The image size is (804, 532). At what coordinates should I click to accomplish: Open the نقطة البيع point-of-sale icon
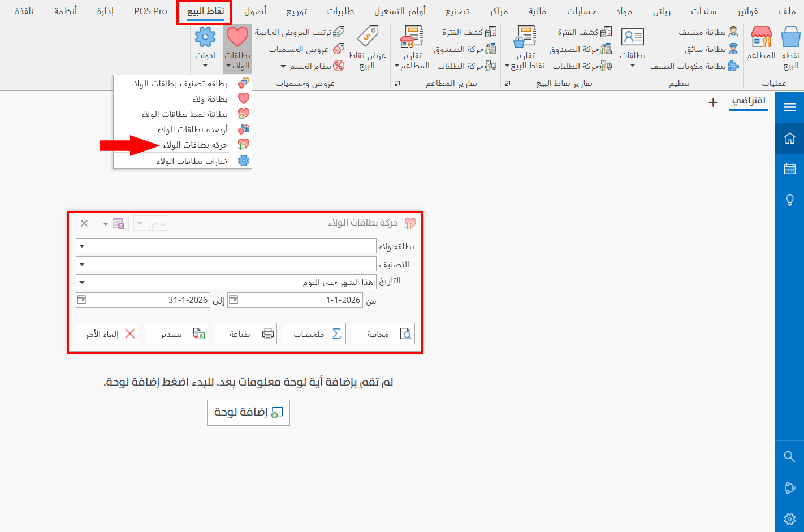point(790,48)
